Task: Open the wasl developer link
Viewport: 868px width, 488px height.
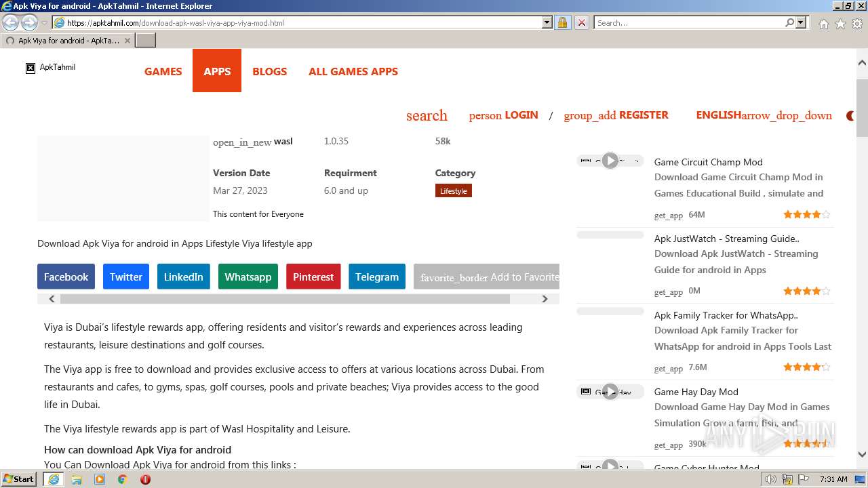Action: tap(253, 142)
